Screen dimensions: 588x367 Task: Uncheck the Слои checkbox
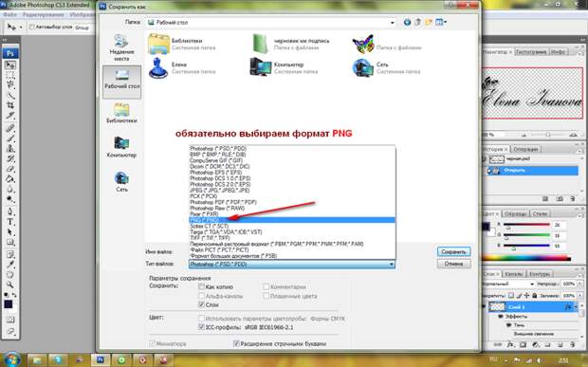tap(201, 304)
